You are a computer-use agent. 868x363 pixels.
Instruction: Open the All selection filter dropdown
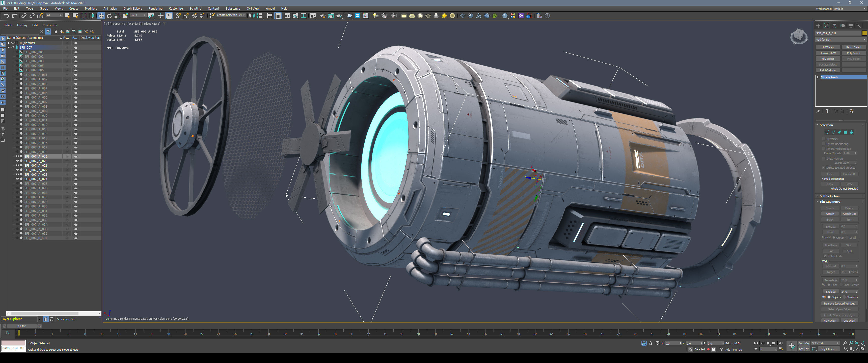click(x=54, y=15)
